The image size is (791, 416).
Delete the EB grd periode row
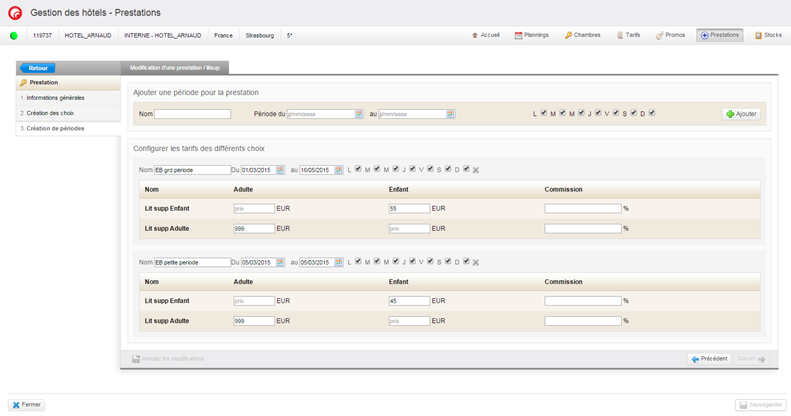pos(476,170)
